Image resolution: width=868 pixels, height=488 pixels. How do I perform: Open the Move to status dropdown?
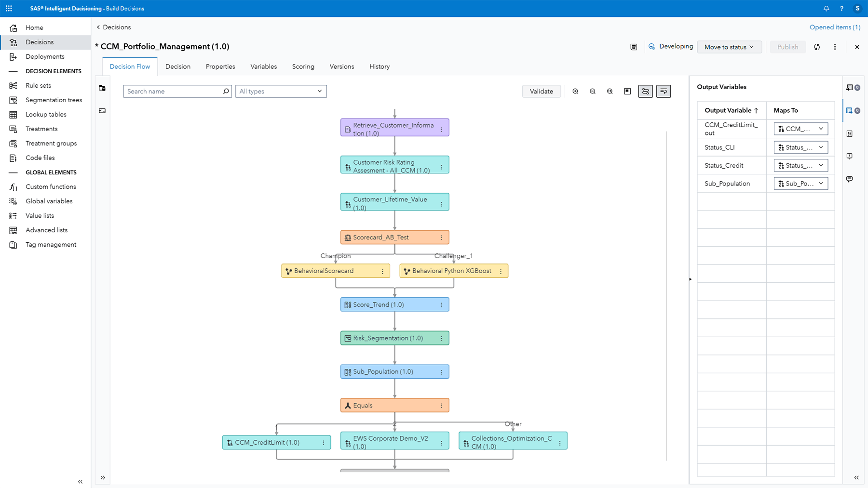click(x=729, y=47)
